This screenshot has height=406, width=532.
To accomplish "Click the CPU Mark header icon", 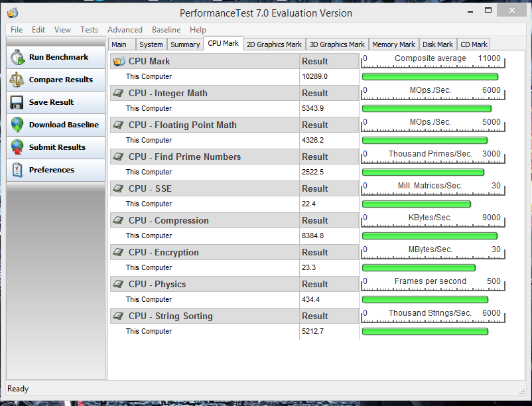I will [x=119, y=62].
